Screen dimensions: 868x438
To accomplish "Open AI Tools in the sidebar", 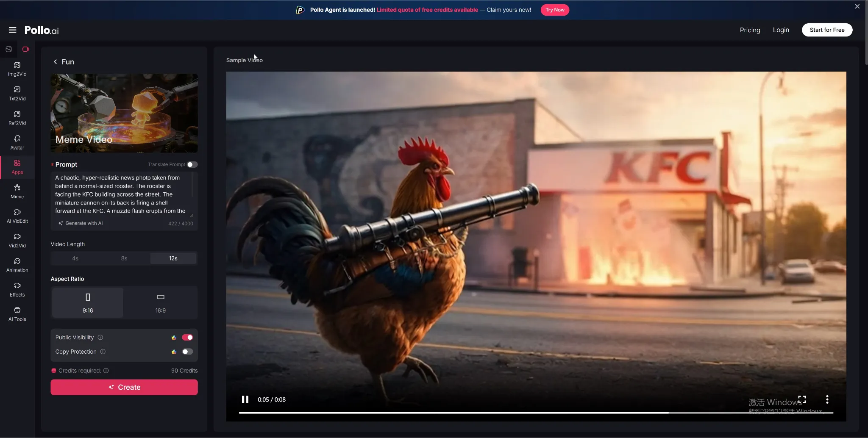I will point(17,314).
